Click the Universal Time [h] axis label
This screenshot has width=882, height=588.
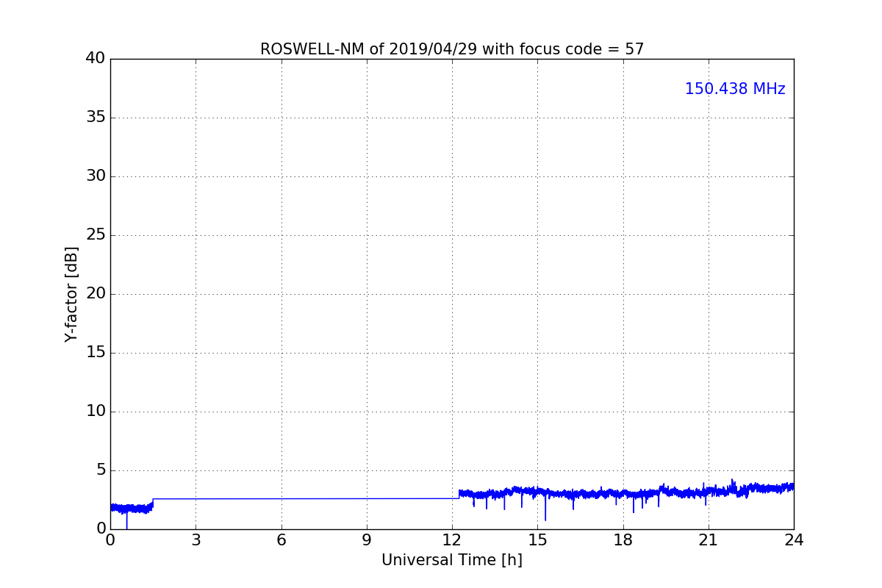(452, 560)
